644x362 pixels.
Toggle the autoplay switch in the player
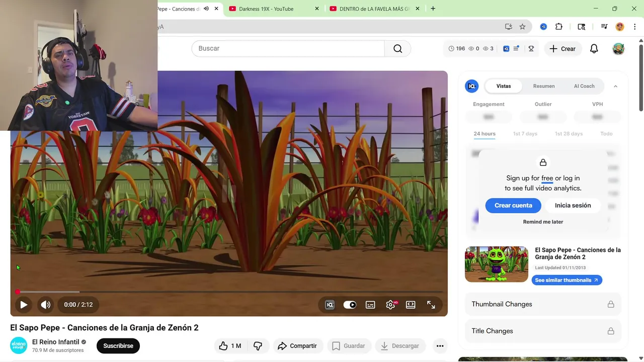point(350,305)
